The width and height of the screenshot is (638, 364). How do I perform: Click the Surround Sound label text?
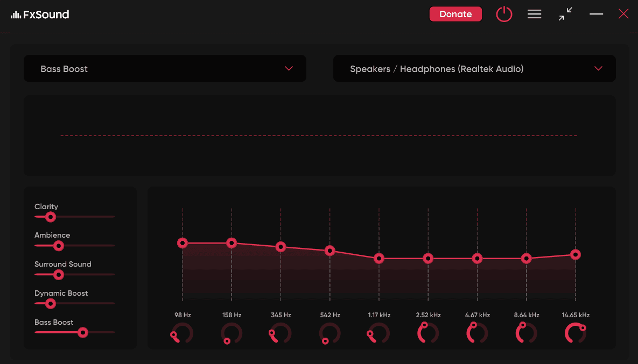pyautogui.click(x=62, y=264)
